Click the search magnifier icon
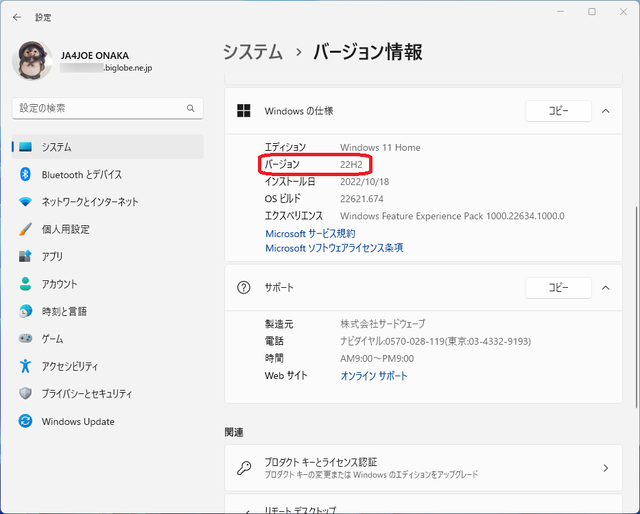This screenshot has height=514, width=640. point(191,108)
